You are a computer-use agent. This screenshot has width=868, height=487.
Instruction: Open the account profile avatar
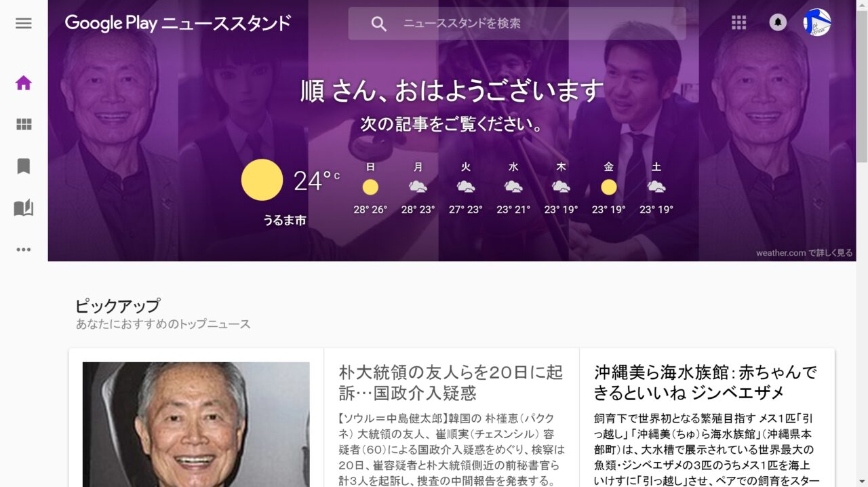(817, 22)
